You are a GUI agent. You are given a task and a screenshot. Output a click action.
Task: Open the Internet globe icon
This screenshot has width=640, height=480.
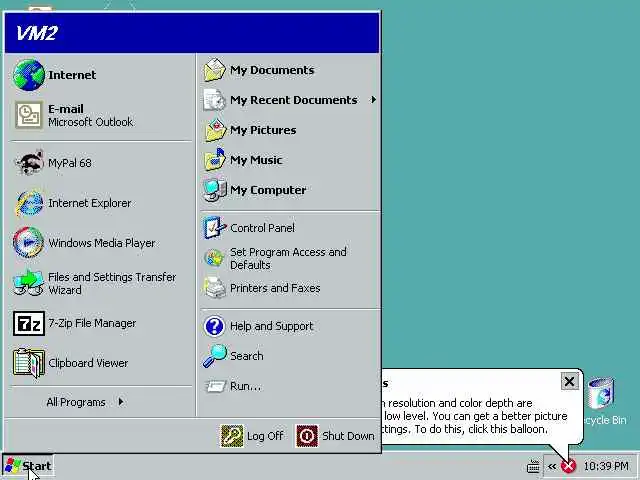[29, 75]
